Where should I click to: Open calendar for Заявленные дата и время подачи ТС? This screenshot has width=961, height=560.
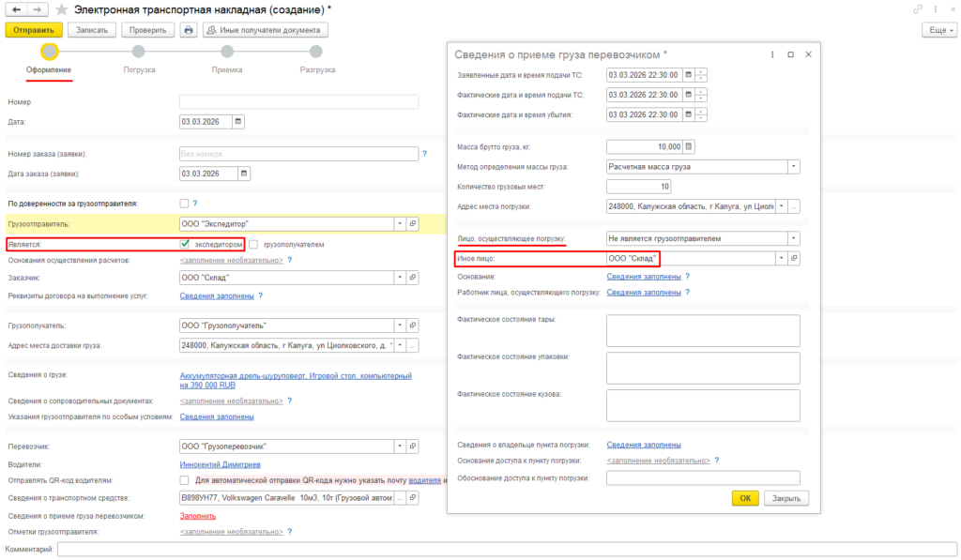689,75
